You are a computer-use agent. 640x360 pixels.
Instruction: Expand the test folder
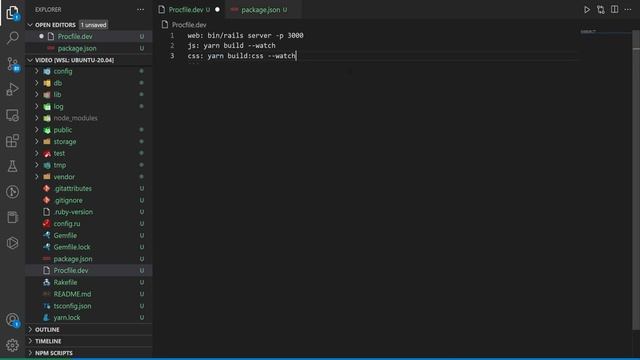[59, 153]
